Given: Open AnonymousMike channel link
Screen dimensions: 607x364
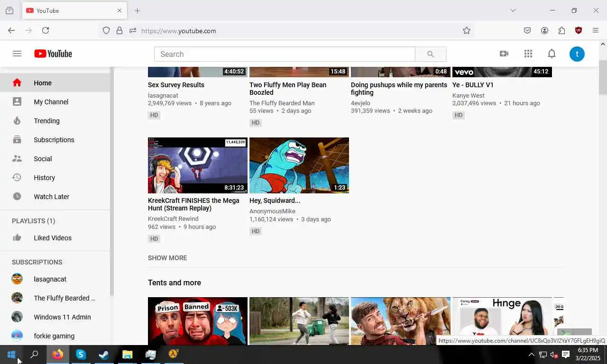Looking at the screenshot, I should [272, 211].
